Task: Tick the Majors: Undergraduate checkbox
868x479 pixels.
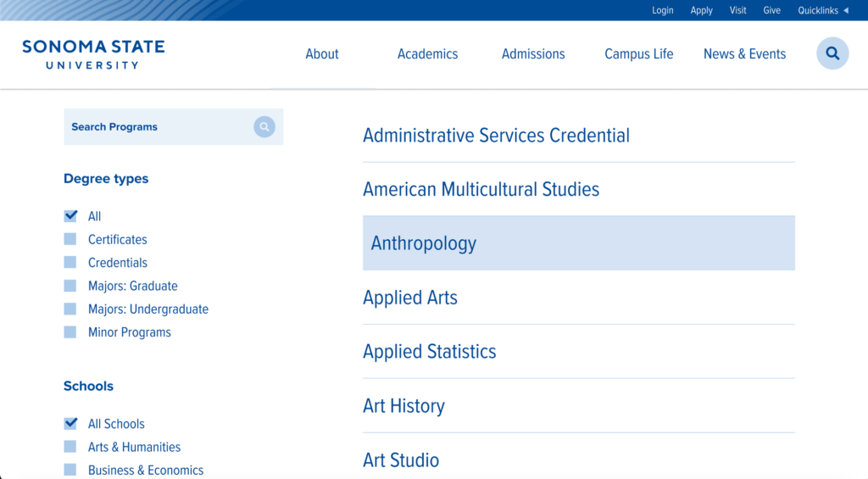Action: pos(70,309)
